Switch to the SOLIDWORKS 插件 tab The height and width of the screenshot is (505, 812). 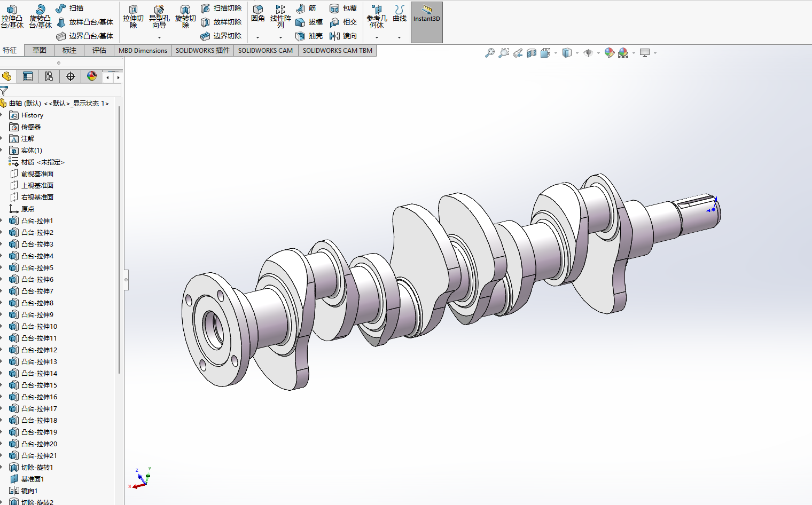click(202, 50)
